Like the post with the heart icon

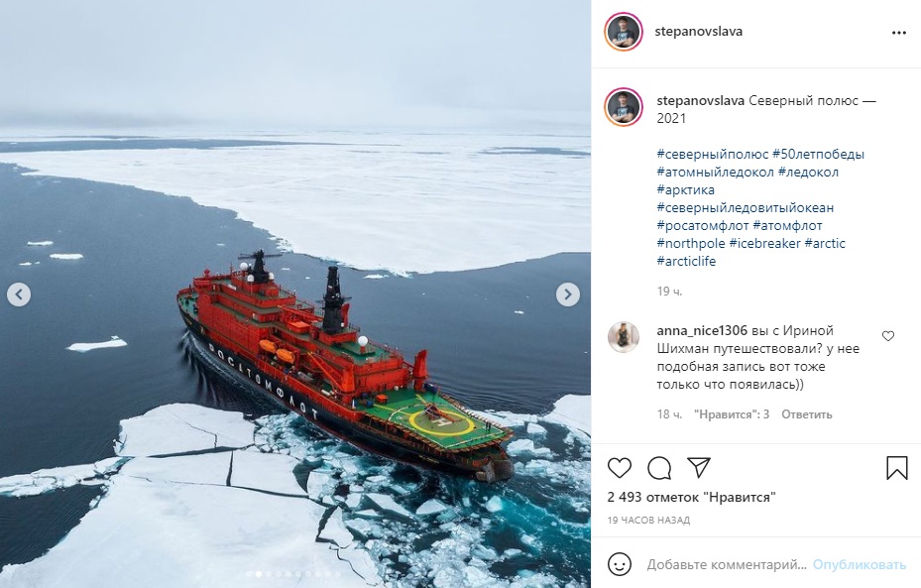(619, 468)
